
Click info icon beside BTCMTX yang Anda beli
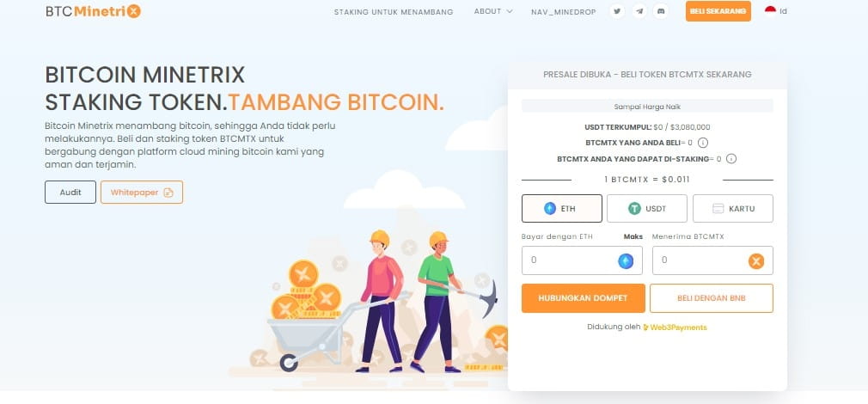[702, 143]
